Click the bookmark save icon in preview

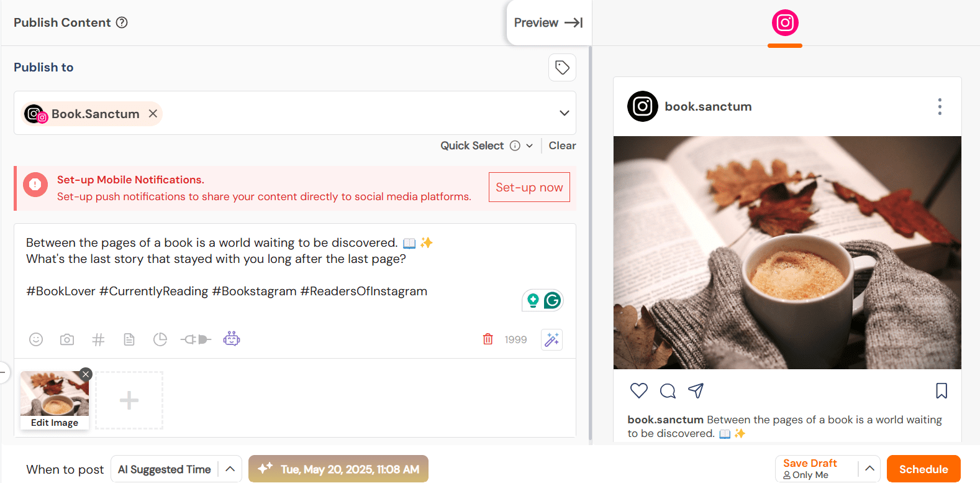[x=941, y=390]
